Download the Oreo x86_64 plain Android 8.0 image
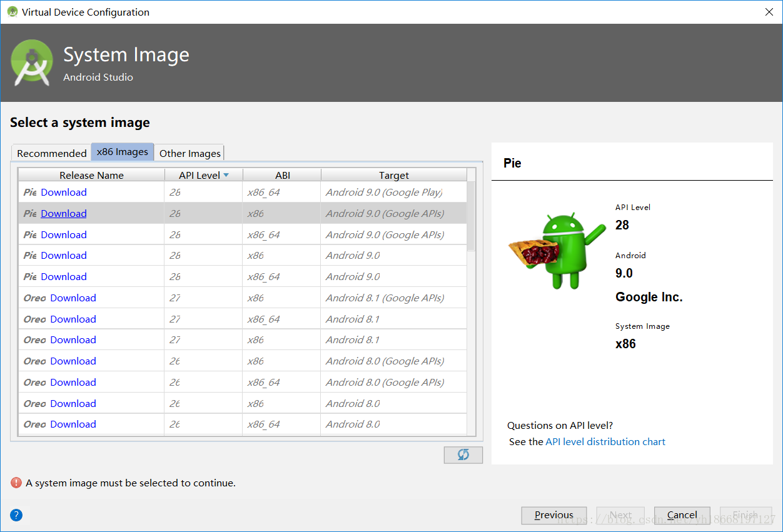This screenshot has height=532, width=783. point(73,424)
